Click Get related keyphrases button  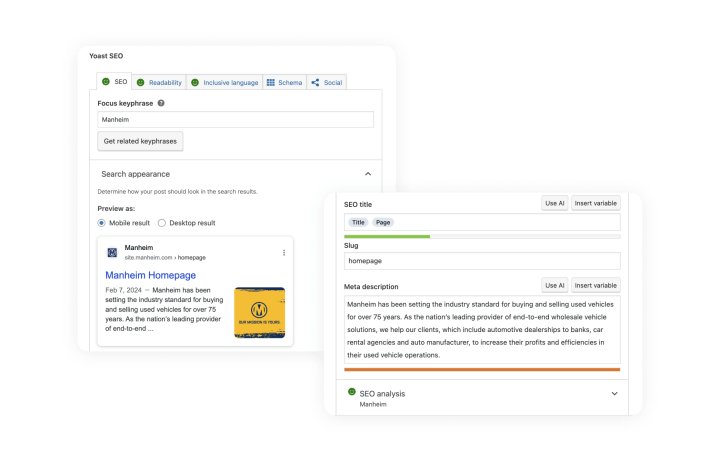(140, 141)
